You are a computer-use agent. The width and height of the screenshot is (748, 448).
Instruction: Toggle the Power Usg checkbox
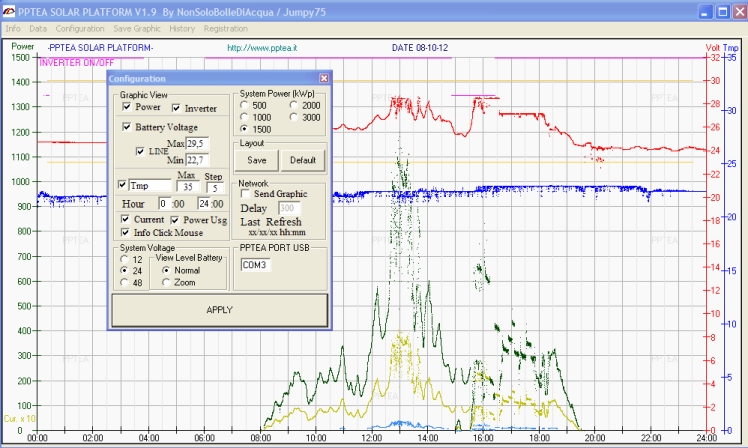pos(175,220)
